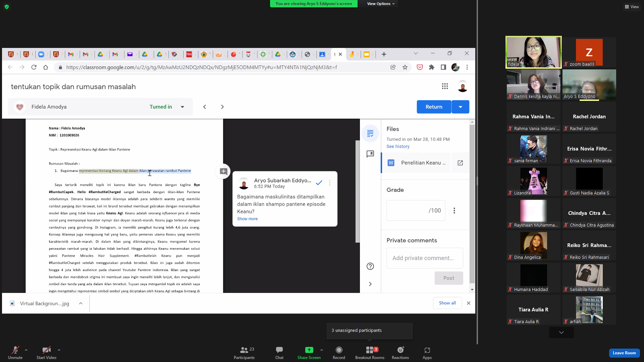
Task: Expand video options caret beside Start Video
Action: coord(59,350)
